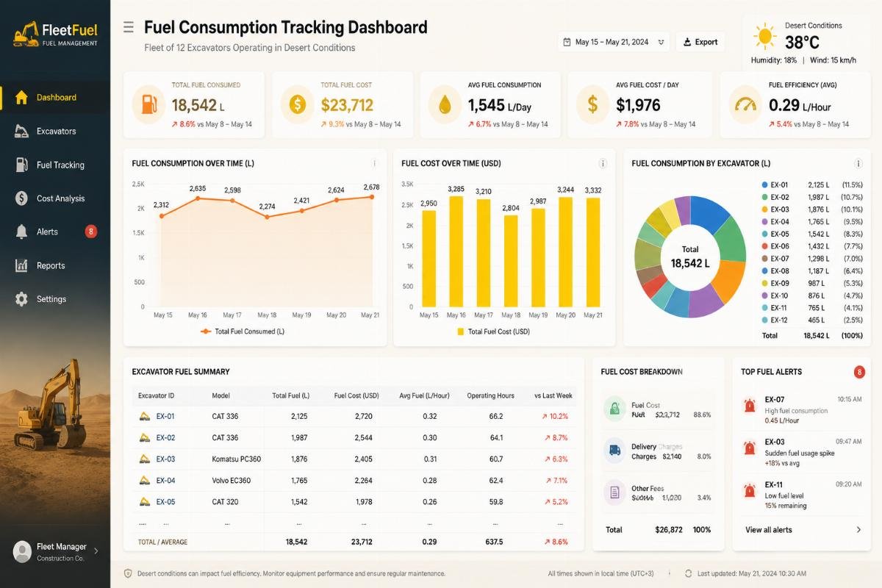
Task: Open the EX-01 excavator link
Action: click(165, 416)
